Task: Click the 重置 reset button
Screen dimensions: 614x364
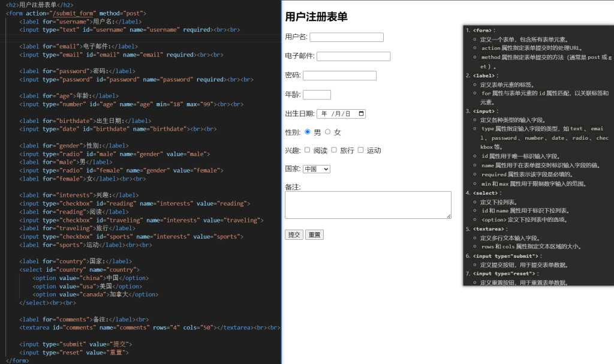Action: [x=314, y=234]
